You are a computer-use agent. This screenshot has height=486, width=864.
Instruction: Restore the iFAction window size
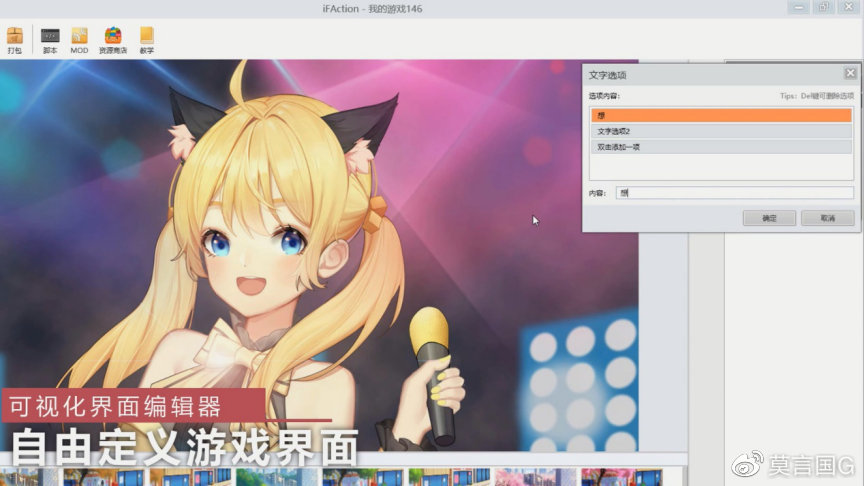[x=824, y=7]
